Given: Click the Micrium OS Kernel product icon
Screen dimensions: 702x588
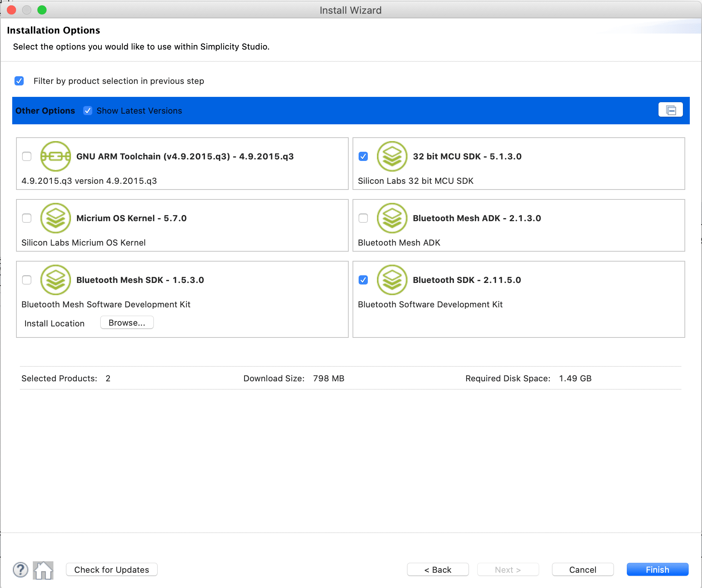Looking at the screenshot, I should (56, 218).
